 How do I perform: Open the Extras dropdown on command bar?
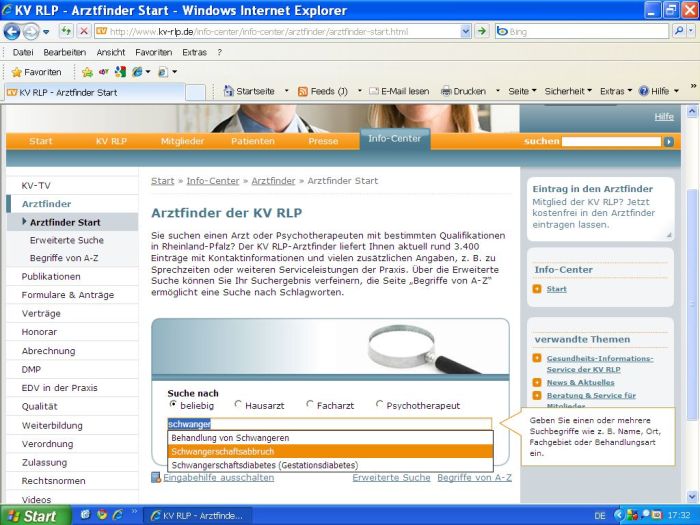[616, 91]
